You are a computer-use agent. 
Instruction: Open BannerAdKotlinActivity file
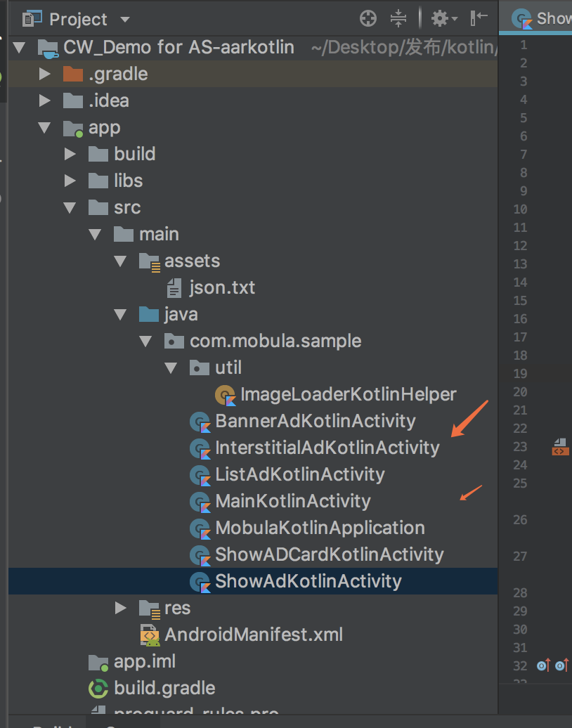tap(316, 421)
